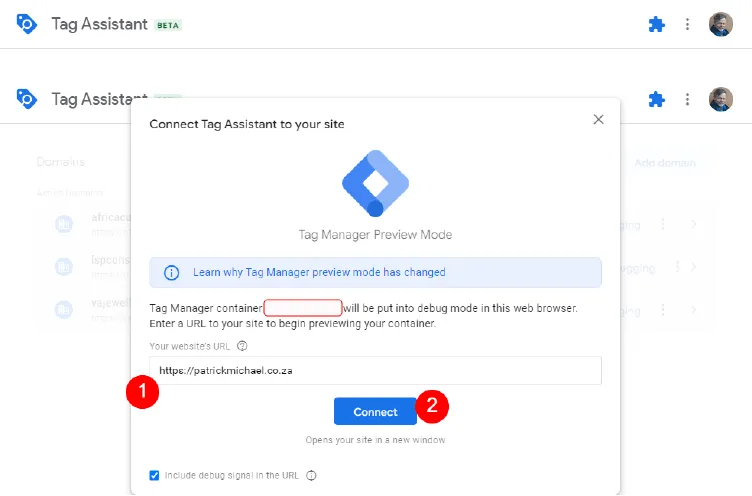The image size is (752, 496).
Task: Click the vajewel domain icon in background list
Action: (x=64, y=309)
